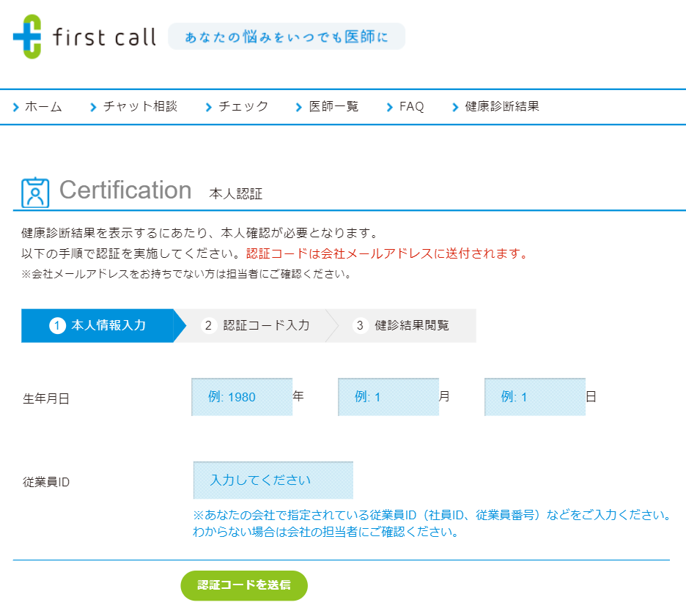Screen dimensions: 686x616
Task: Click the Certification badge icon next to heading
Action: click(x=34, y=190)
